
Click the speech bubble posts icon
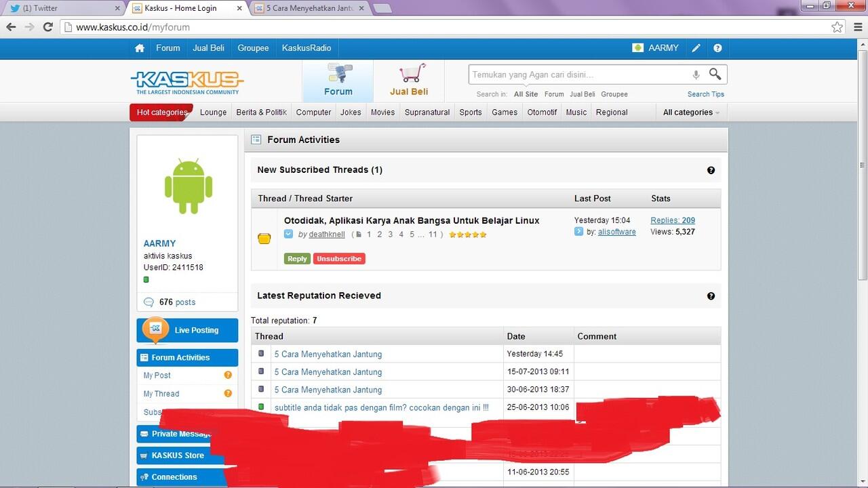click(149, 302)
